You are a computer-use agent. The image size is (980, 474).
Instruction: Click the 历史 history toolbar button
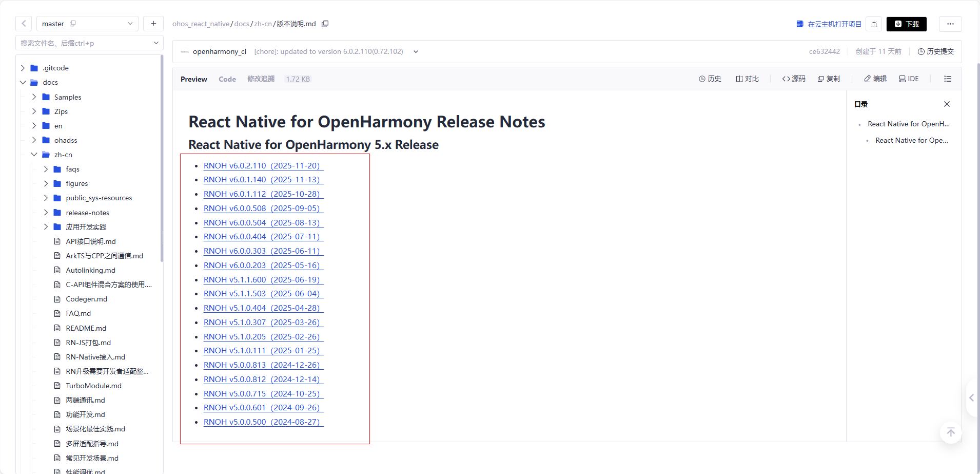click(710, 79)
